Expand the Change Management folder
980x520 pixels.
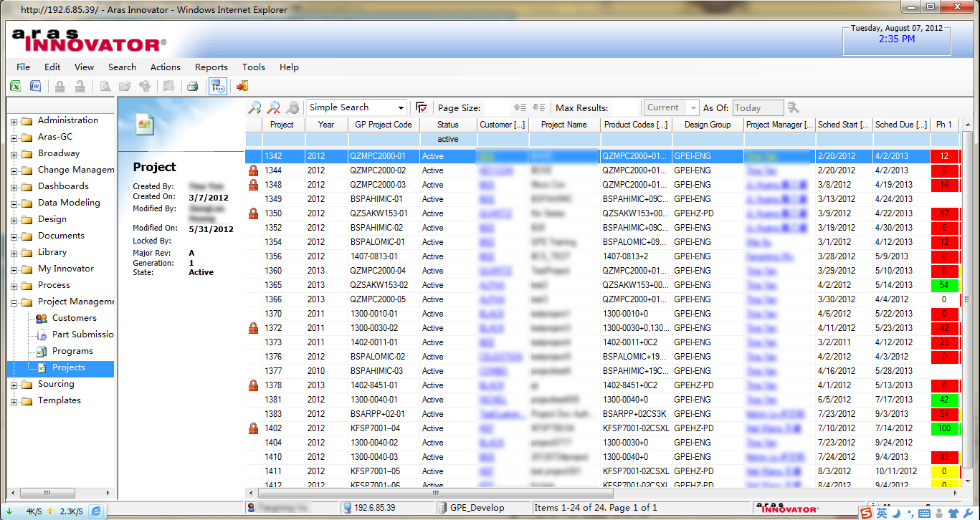click(14, 170)
